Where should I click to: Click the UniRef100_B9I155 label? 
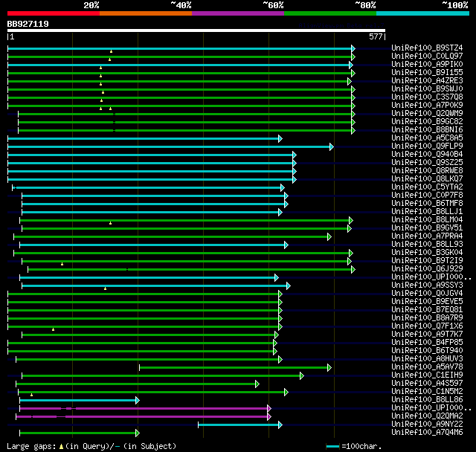tap(427, 73)
